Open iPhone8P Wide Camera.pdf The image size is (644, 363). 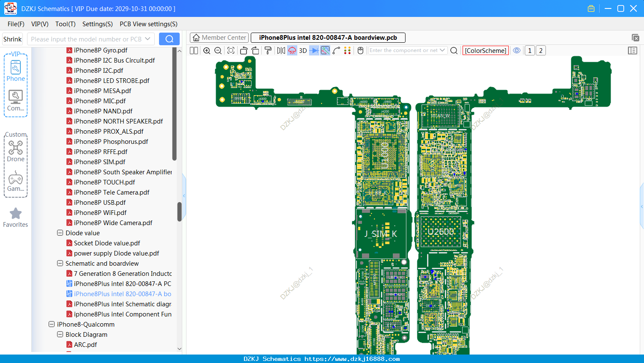113,223
